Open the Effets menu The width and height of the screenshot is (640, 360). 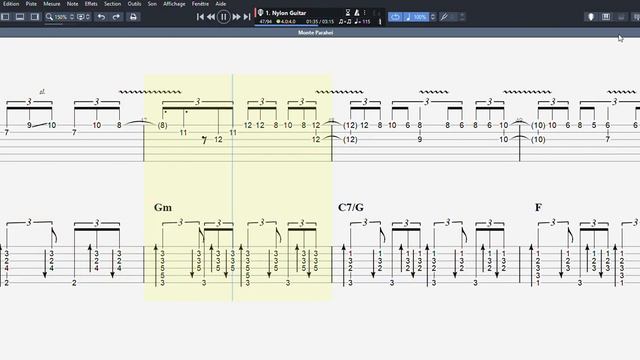pos(91,4)
